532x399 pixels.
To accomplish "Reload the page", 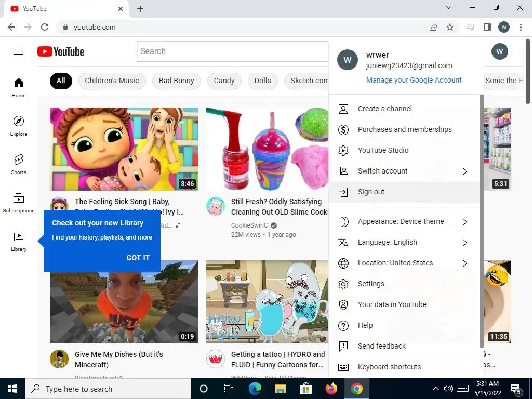I will coord(45,27).
